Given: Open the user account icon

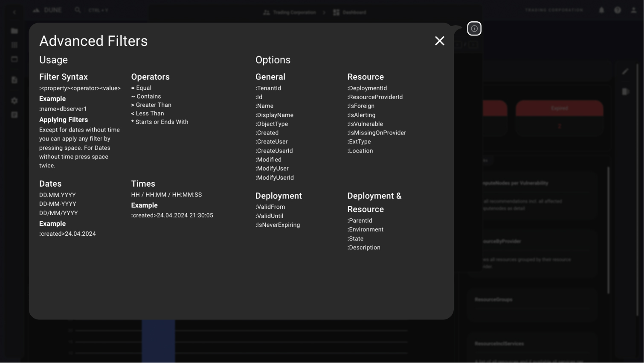Looking at the screenshot, I should [633, 10].
